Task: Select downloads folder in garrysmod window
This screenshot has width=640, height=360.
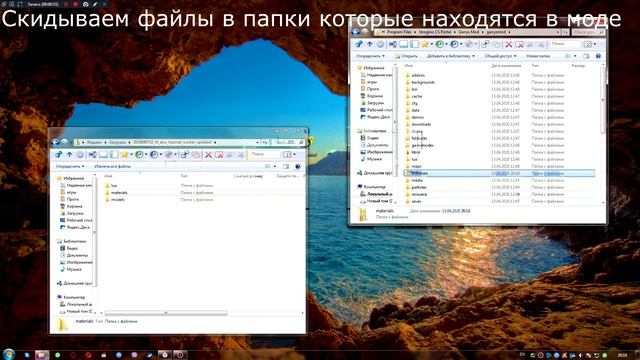Action: tap(418, 124)
